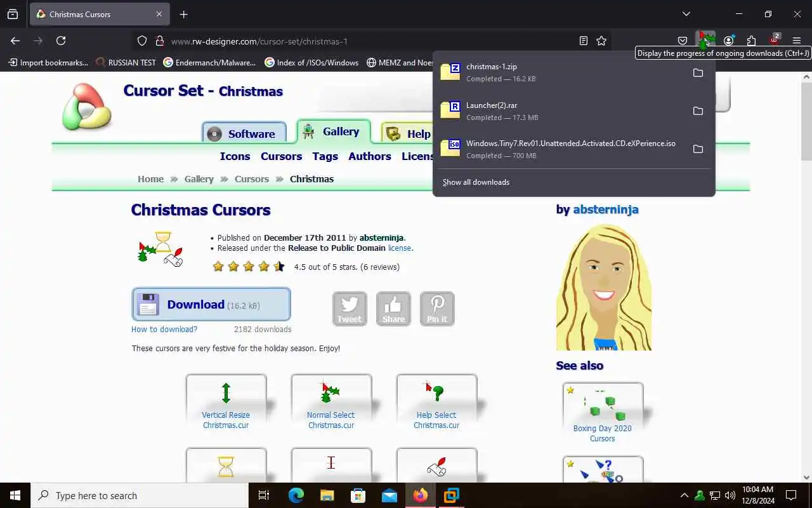812x508 pixels.
Task: Show folder for Launcher(2).rar download
Action: click(698, 110)
